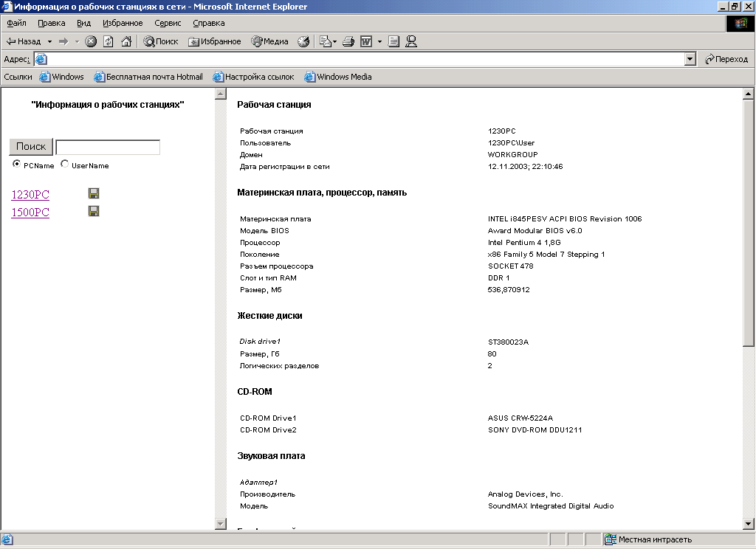The height and width of the screenshot is (549, 756).
Task: Click the SoundMAX Integrated Digital Audio text
Action: (x=551, y=506)
